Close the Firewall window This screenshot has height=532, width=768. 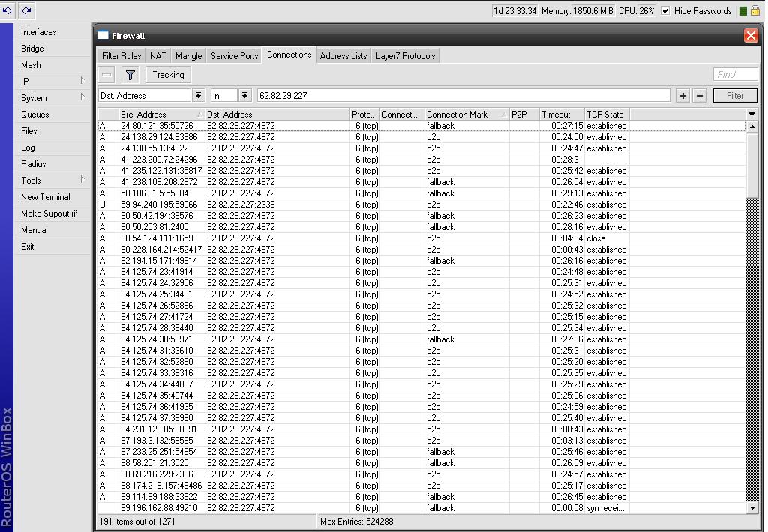751,35
